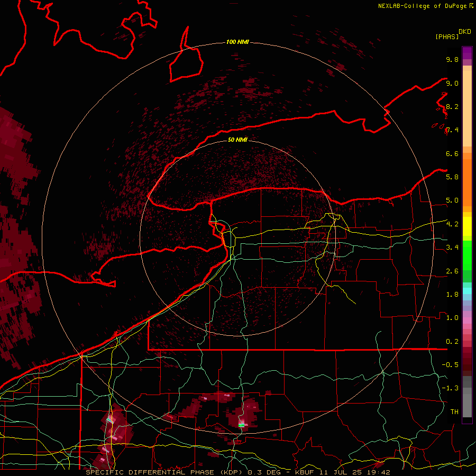Click the DKD label above the color scale
This screenshot has width=476, height=476.
465,32
